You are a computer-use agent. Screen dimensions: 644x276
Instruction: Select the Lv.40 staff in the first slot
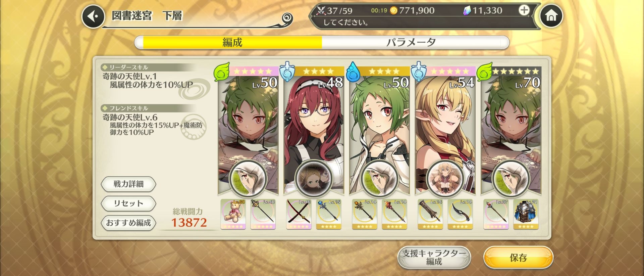click(x=263, y=214)
